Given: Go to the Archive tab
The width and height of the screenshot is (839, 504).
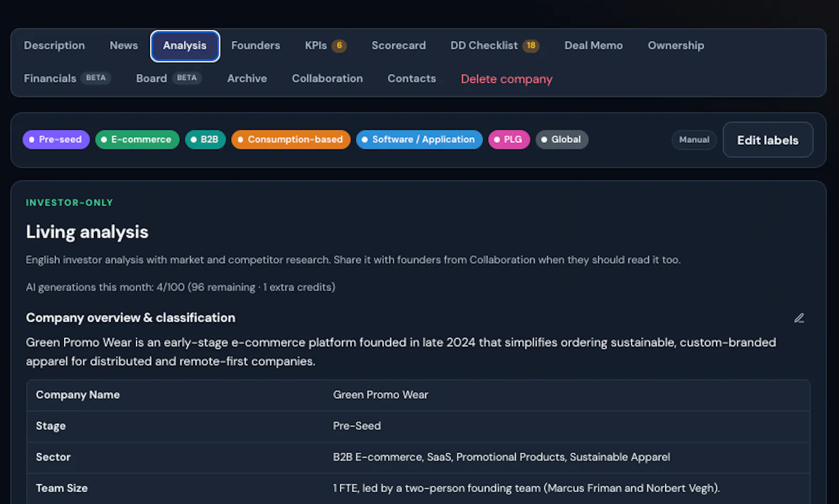Looking at the screenshot, I should (247, 79).
